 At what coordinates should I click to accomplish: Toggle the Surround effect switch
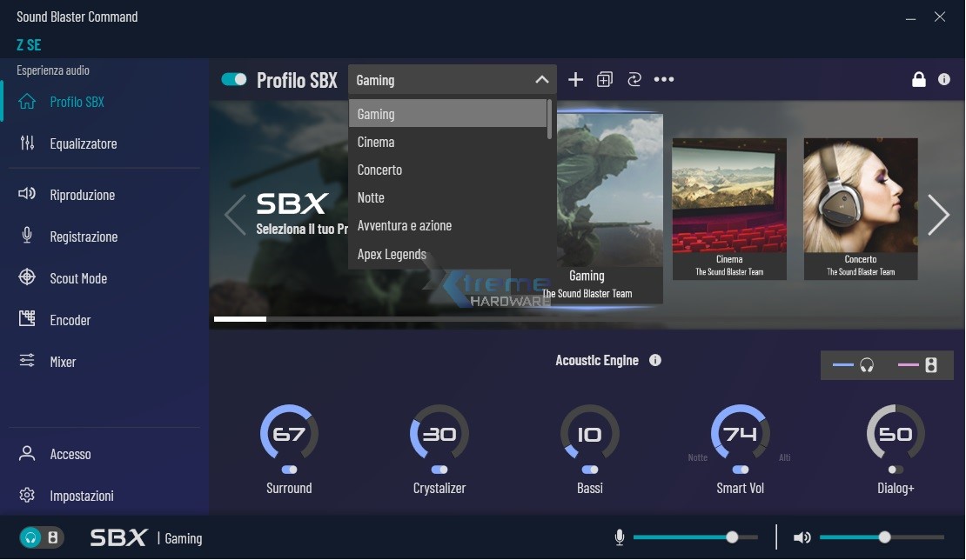289,470
